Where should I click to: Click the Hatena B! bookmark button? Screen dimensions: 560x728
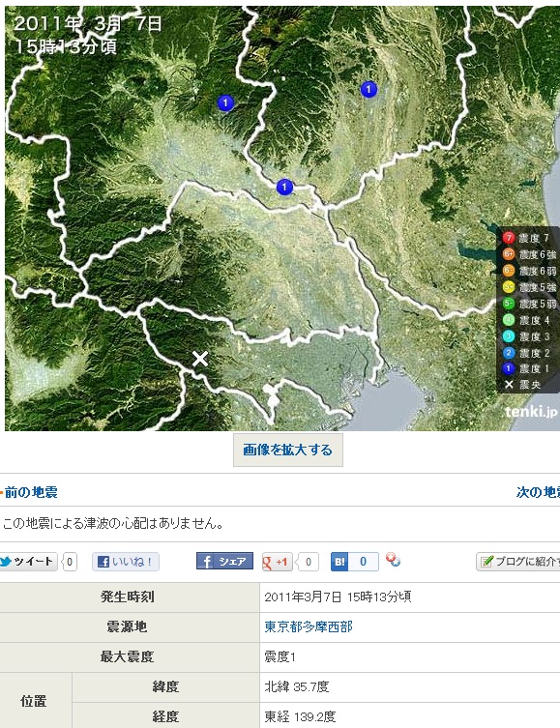coord(339,562)
